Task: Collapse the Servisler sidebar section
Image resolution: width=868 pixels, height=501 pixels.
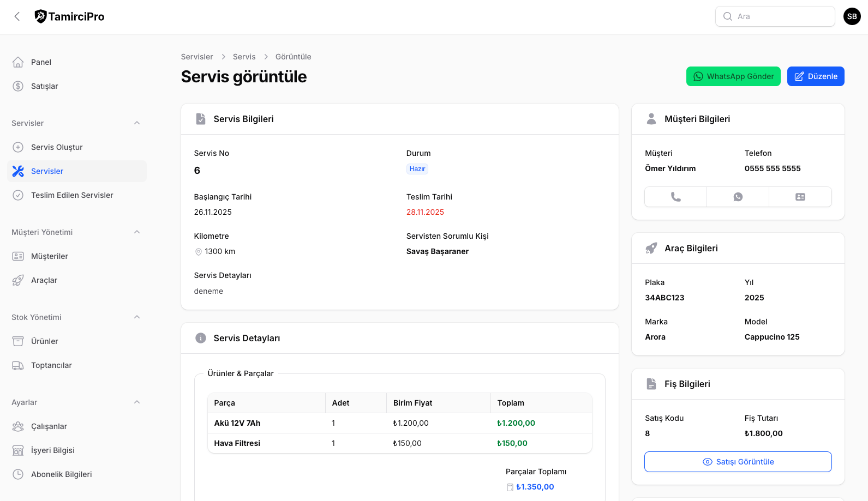Action: pos(137,123)
